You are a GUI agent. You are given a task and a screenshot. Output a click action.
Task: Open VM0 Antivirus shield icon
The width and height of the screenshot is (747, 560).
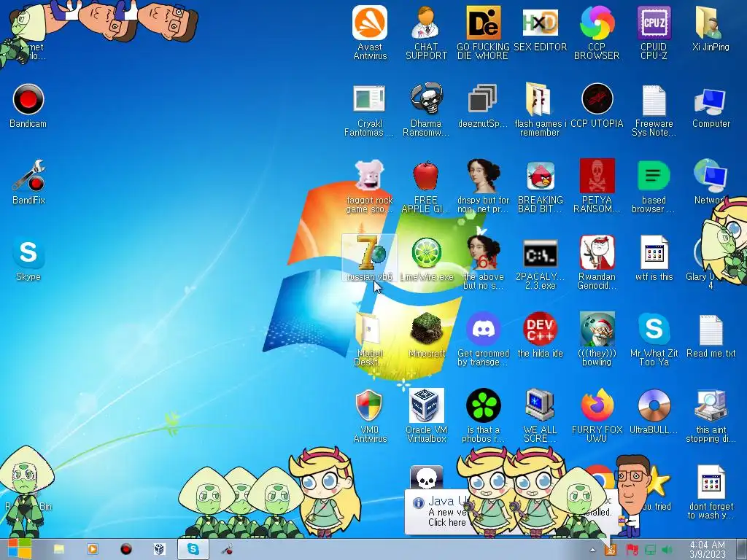coord(370,416)
